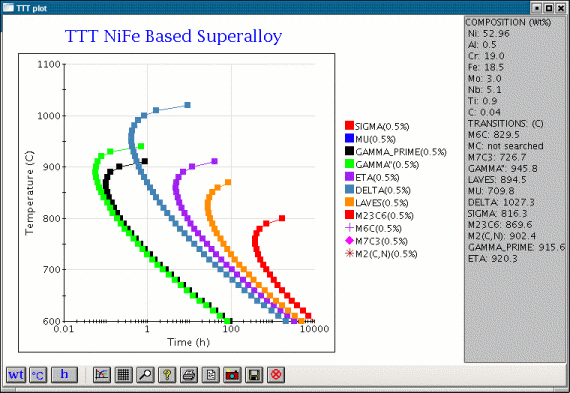
Task: Click the Fe: 18.5 composition entry
Action: tap(486, 67)
